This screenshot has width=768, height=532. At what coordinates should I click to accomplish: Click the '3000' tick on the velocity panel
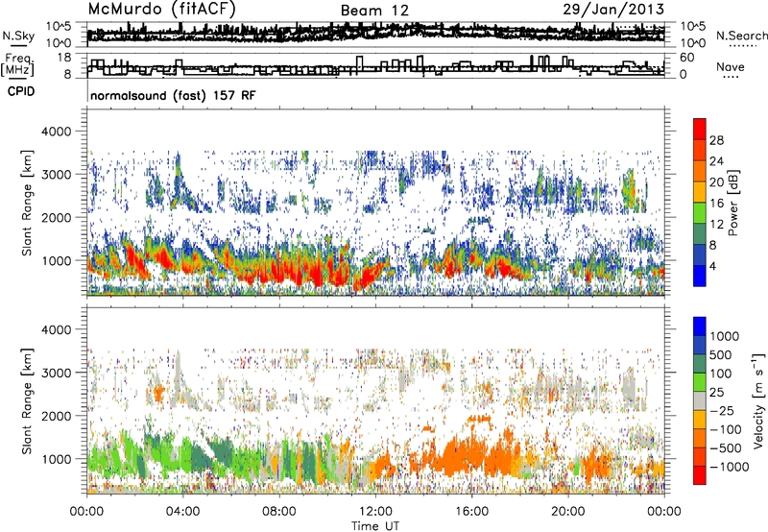56,373
